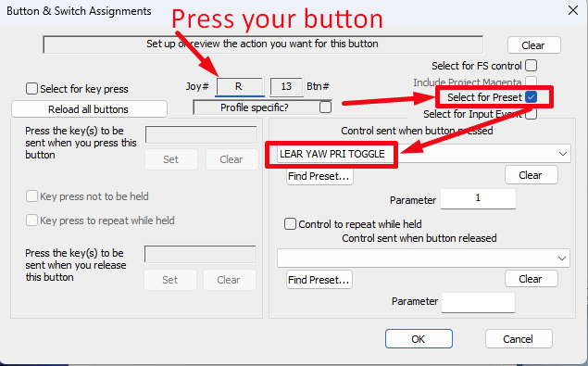Screen dimensions: 588x366
Task: Click the key release input field
Action: (x=200, y=255)
